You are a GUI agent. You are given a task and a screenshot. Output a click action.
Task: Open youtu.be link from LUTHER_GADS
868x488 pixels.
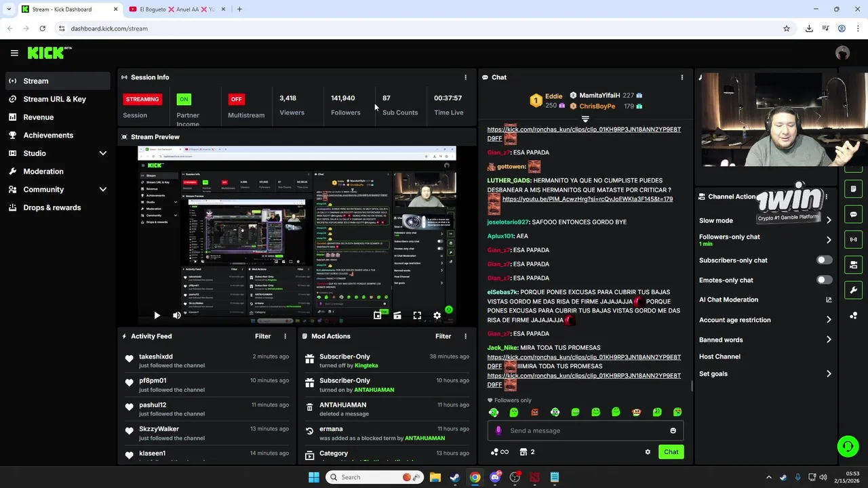587,199
